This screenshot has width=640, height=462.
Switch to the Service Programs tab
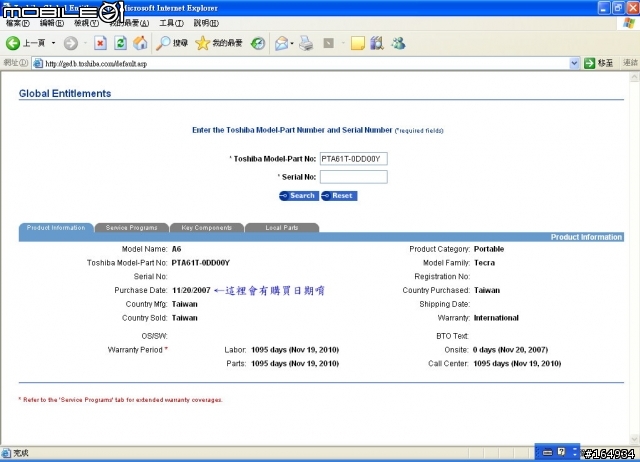pyautogui.click(x=131, y=228)
